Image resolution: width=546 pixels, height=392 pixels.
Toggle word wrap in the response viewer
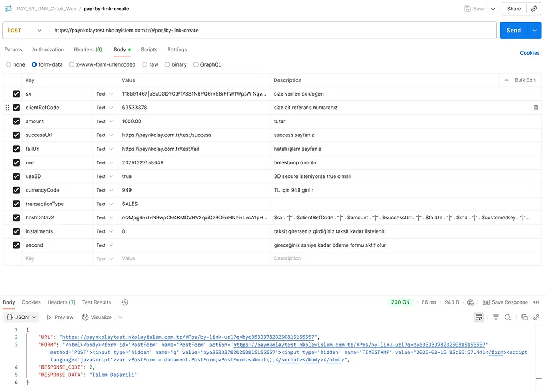click(479, 317)
